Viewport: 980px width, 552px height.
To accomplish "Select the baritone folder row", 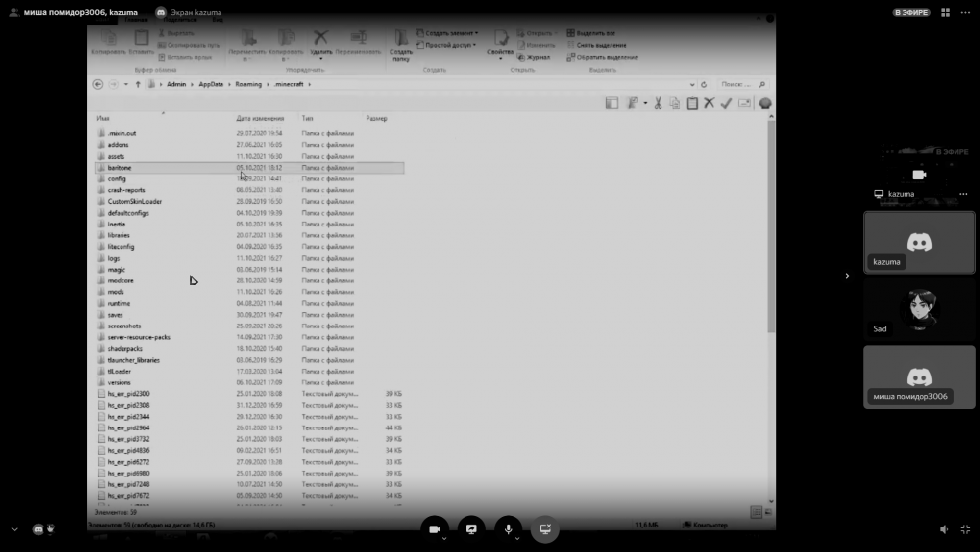I will point(249,168).
